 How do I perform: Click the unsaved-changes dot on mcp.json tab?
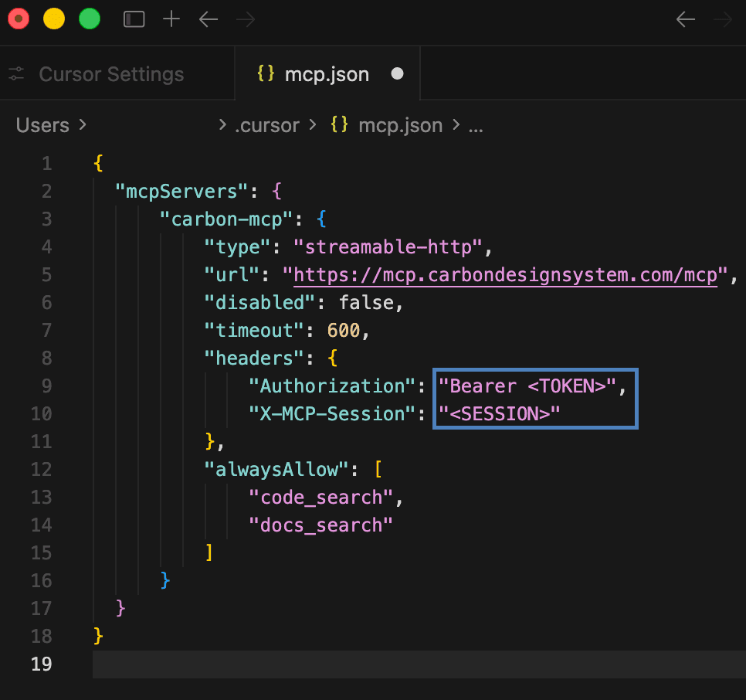[x=397, y=73]
